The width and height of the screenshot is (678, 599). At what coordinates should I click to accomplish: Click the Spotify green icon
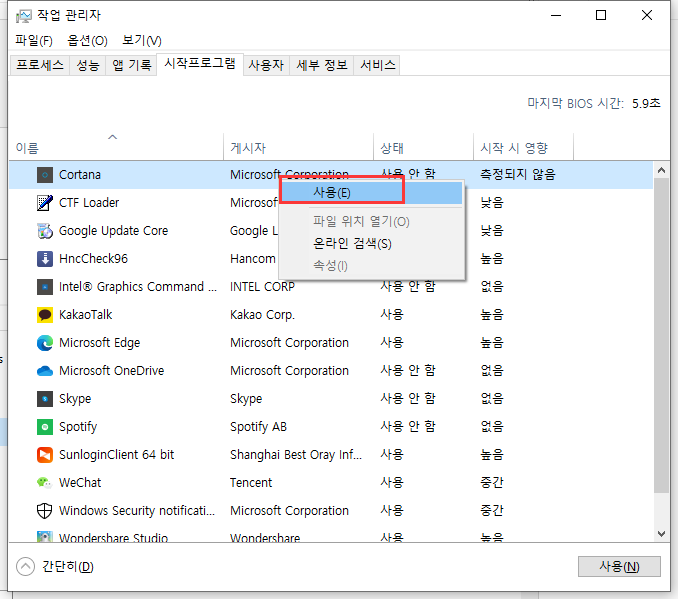click(45, 427)
